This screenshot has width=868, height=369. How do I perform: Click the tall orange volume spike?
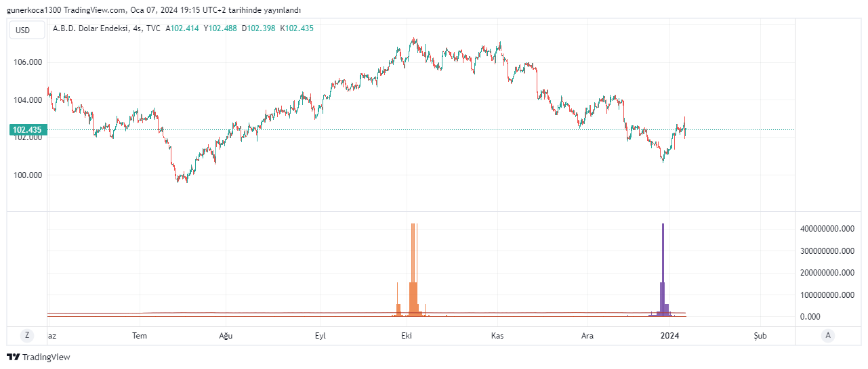(413, 269)
